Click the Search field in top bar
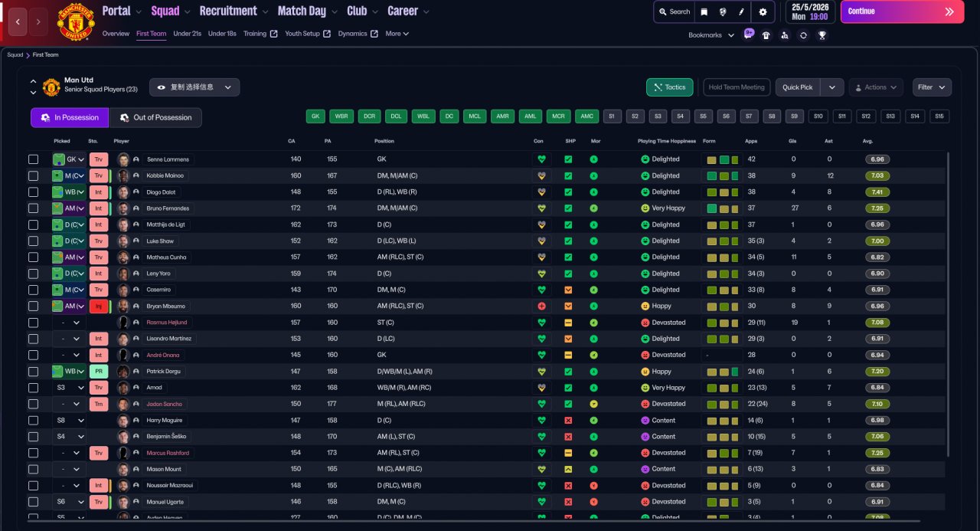The height and width of the screenshot is (531, 980). coord(674,12)
